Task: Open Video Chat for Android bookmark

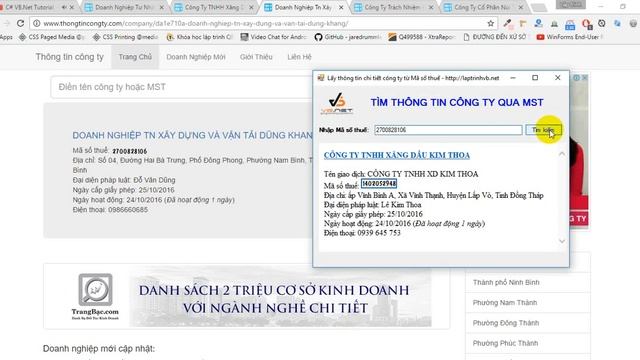Action: [x=273, y=37]
